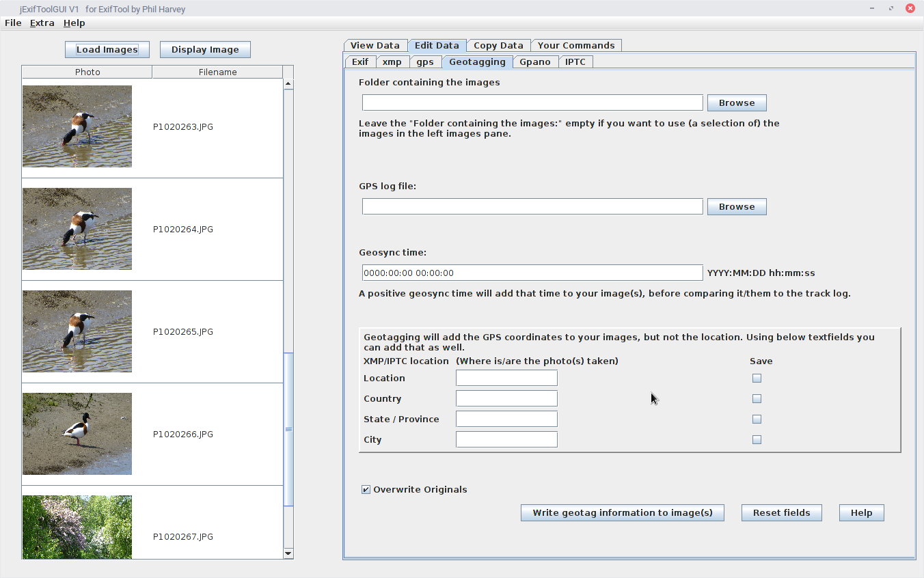
Task: Check the Save box for City
Action: tap(757, 439)
